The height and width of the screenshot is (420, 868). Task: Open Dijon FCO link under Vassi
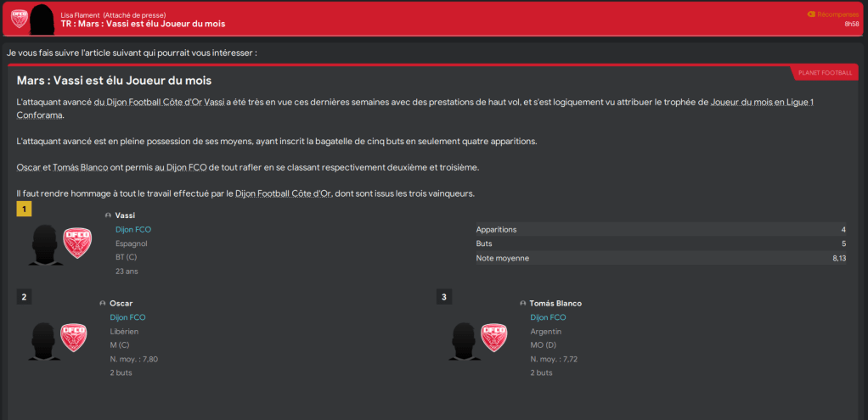click(x=133, y=230)
